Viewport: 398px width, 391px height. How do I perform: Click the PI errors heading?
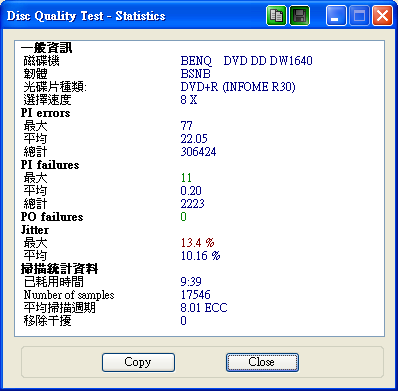point(45,113)
